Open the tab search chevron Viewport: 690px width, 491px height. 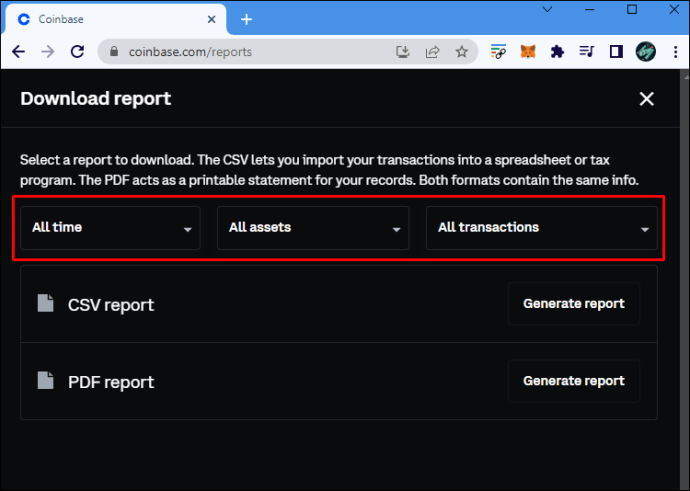[547, 9]
